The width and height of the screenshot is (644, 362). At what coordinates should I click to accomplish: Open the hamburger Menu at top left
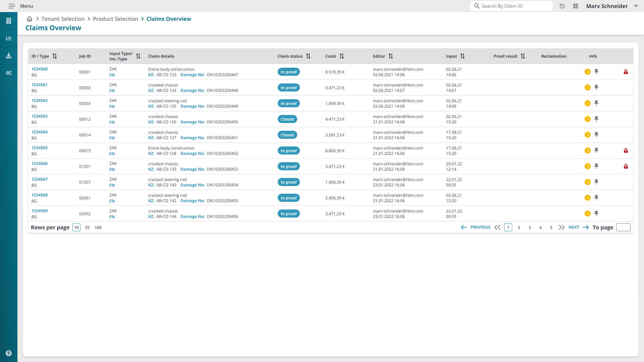[x=12, y=6]
